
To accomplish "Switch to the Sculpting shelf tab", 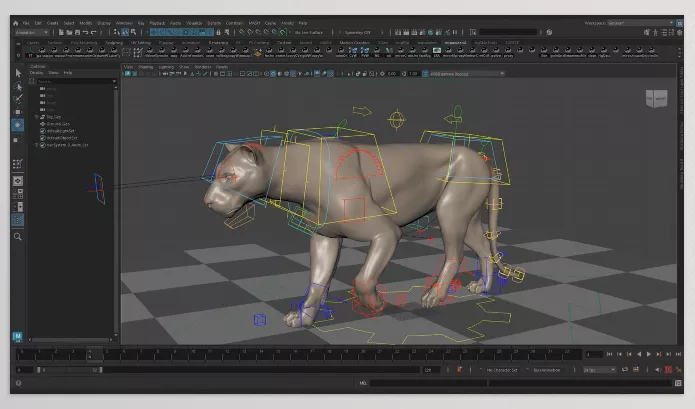I will tap(114, 43).
